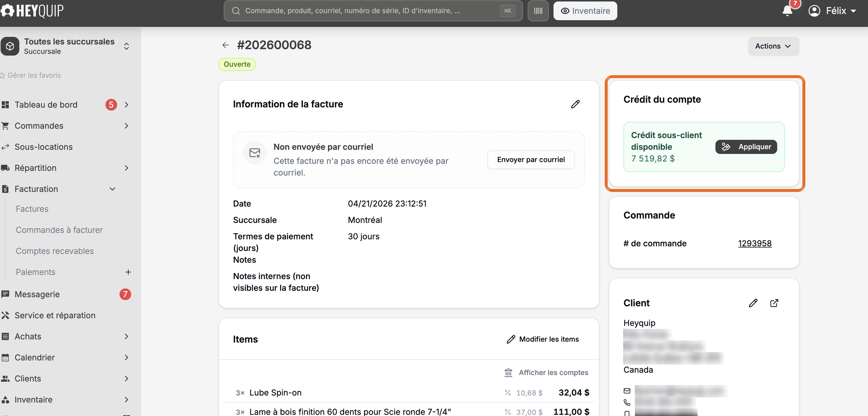Image resolution: width=868 pixels, height=416 pixels.
Task: Edit the Client details with pencil icon
Action: click(x=753, y=303)
